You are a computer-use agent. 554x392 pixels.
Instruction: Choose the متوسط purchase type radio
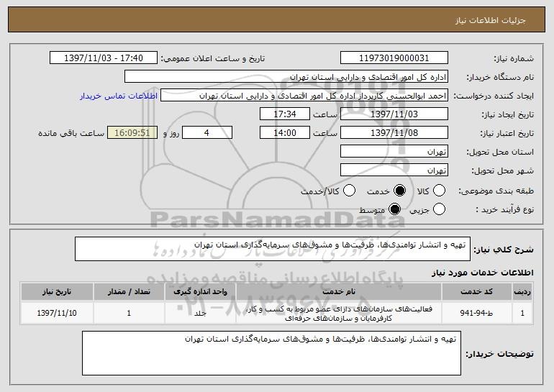tap(394, 209)
